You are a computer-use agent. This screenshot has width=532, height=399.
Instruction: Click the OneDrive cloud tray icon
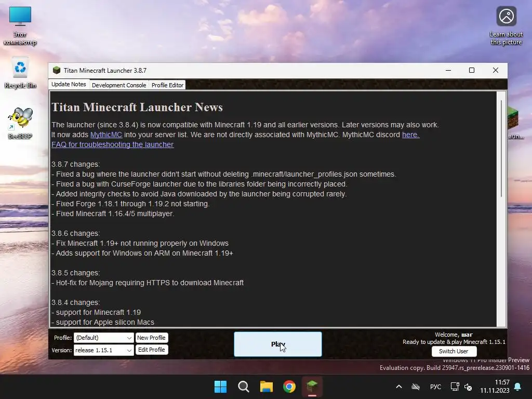click(x=416, y=387)
